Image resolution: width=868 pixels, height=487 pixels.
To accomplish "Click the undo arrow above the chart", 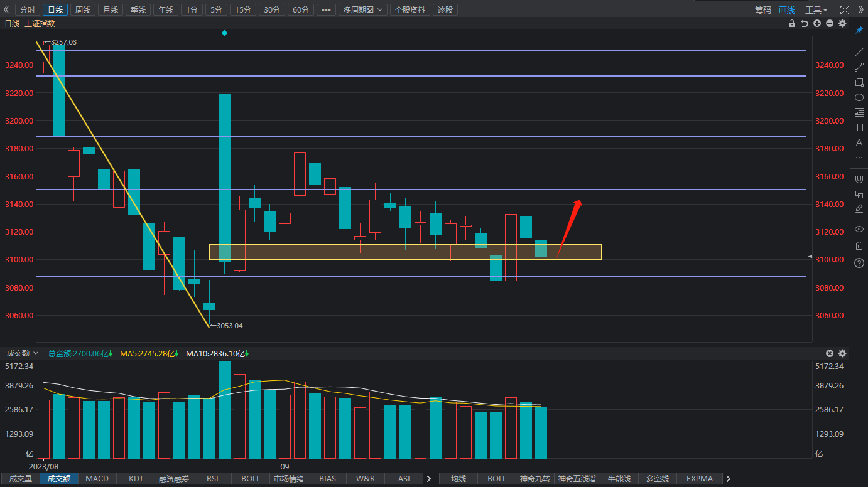I will tap(805, 23).
